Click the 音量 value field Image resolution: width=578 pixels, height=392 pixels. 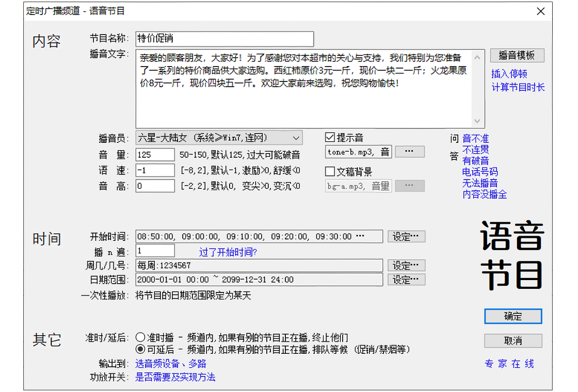point(155,155)
